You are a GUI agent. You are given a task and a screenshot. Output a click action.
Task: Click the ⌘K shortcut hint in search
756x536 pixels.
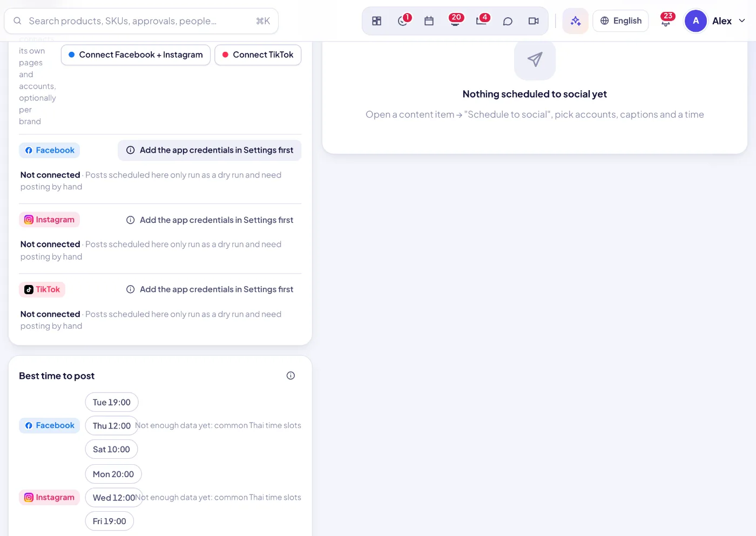click(263, 21)
